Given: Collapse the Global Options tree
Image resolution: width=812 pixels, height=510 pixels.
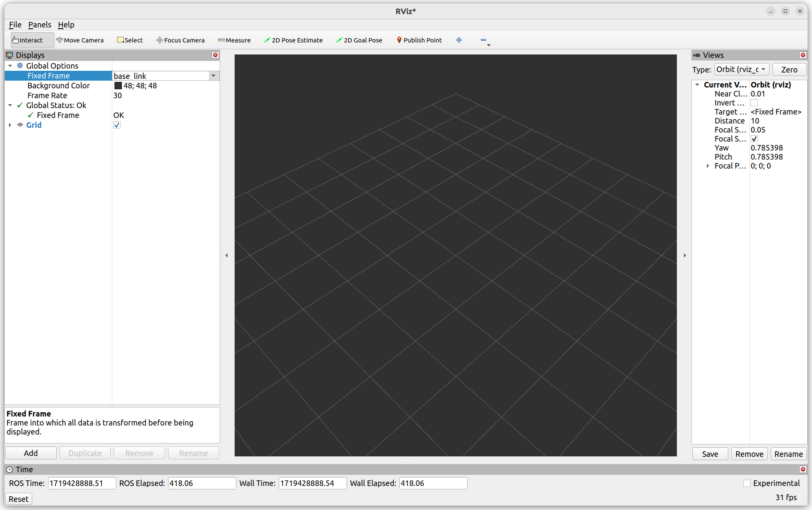Looking at the screenshot, I should (x=10, y=66).
